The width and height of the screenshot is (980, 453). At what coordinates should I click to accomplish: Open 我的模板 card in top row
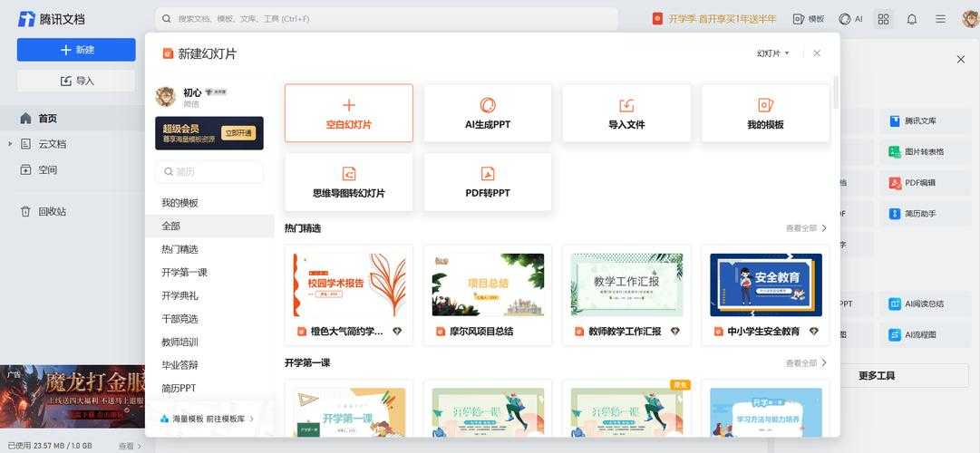pos(765,113)
